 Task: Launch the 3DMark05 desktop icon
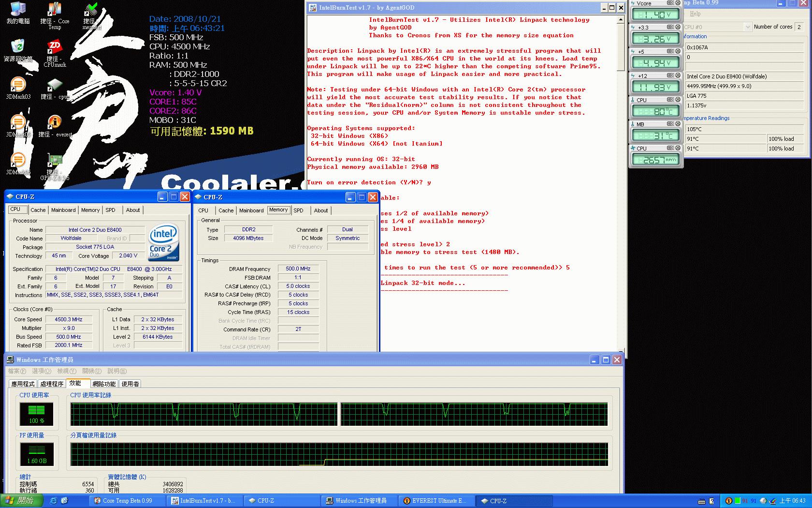[x=18, y=126]
